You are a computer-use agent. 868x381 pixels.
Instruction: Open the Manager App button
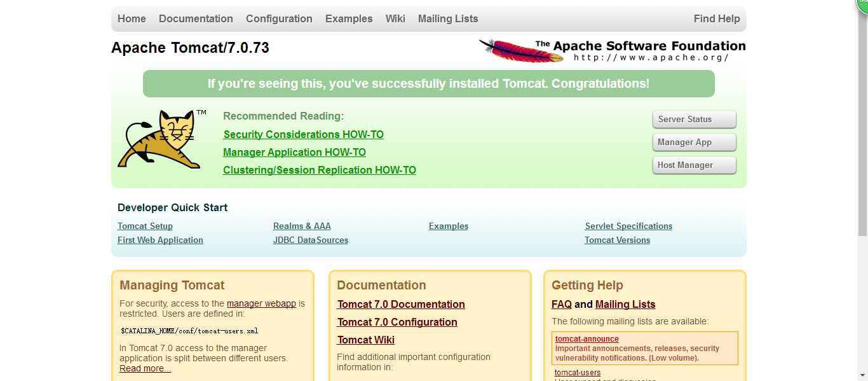694,142
